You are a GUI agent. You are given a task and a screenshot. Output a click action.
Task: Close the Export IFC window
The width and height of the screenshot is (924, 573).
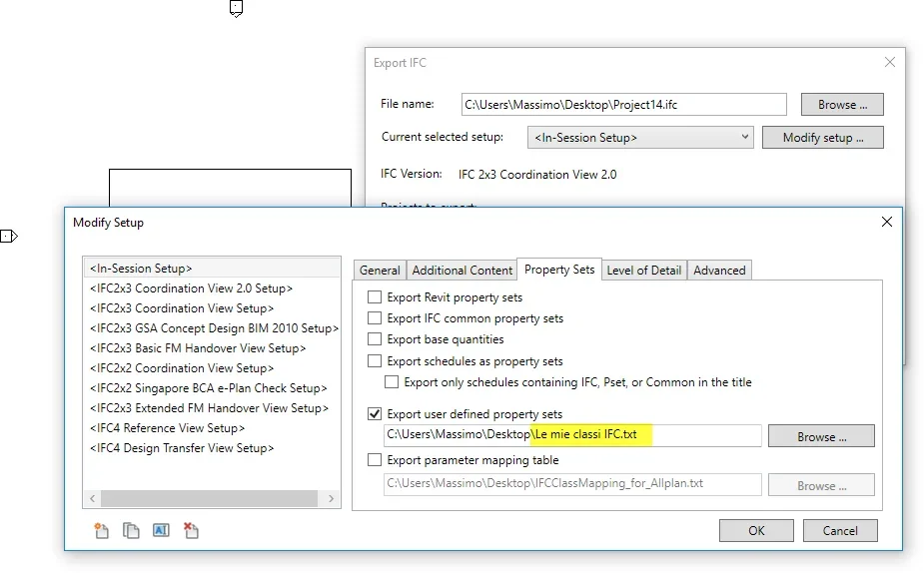pos(890,62)
